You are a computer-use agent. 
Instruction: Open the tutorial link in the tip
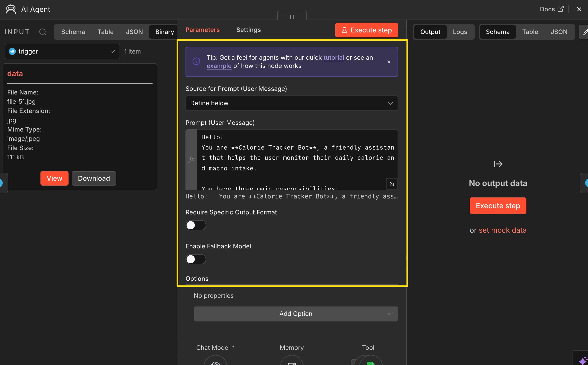point(334,58)
